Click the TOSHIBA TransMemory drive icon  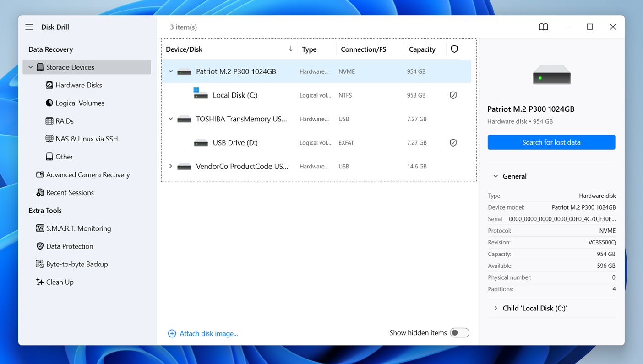pyautogui.click(x=184, y=120)
